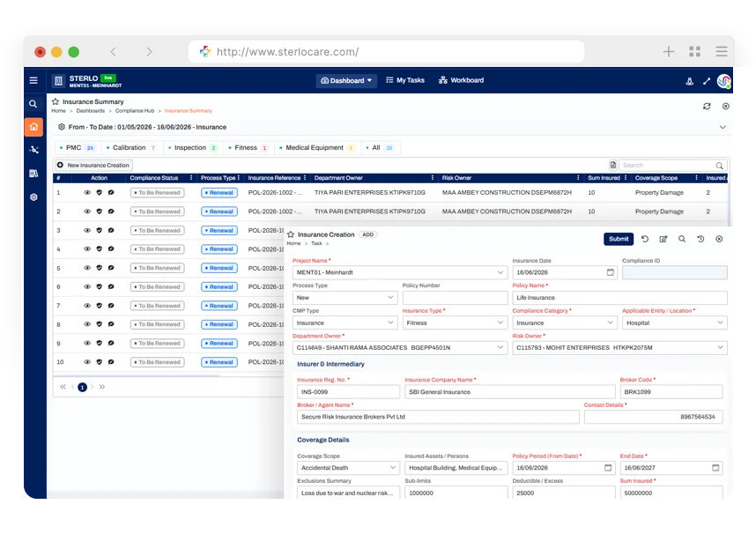756x534 pixels.
Task: Open the book library icon in sidebar
Action: 33,174
